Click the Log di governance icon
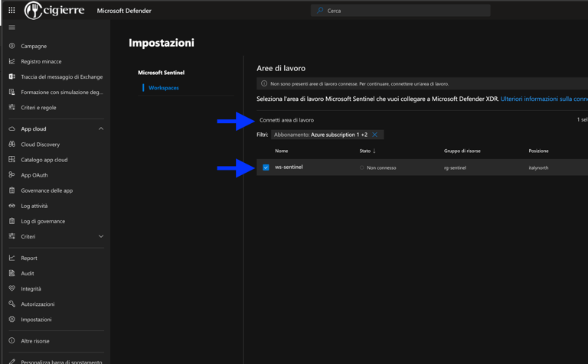This screenshot has height=364, width=588. [x=12, y=221]
